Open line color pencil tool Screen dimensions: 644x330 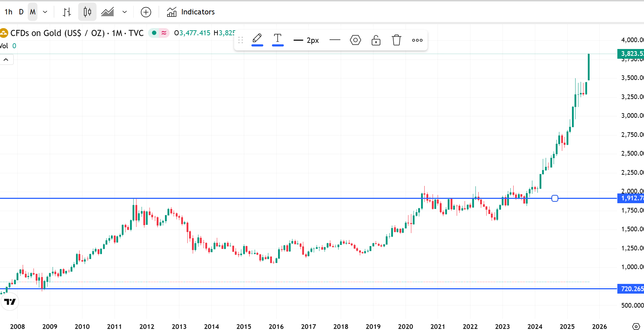coord(257,39)
